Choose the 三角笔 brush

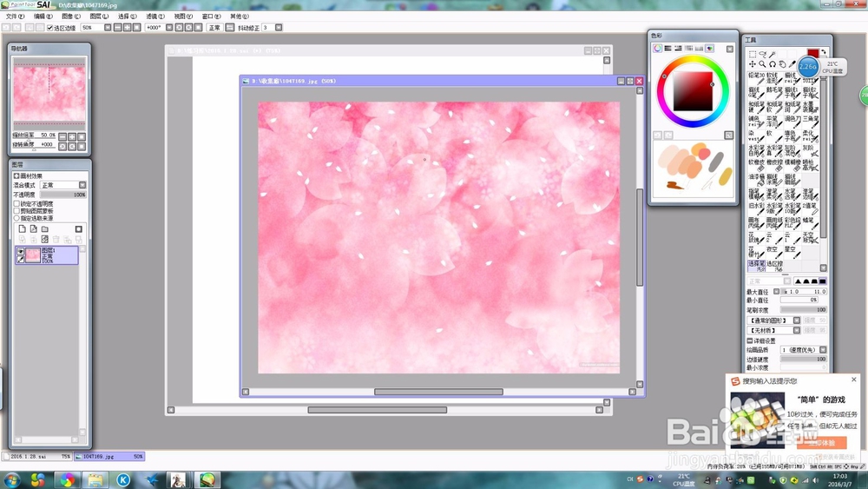point(811,122)
